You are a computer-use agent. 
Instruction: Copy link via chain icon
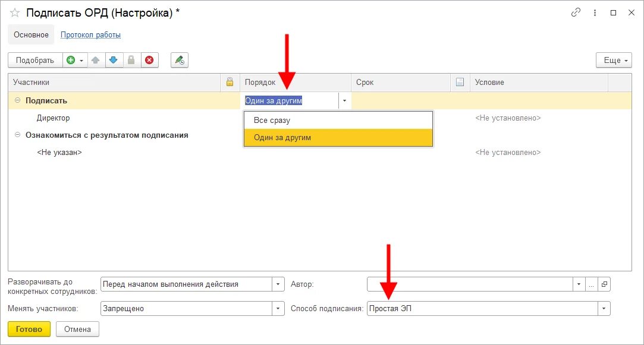point(576,12)
